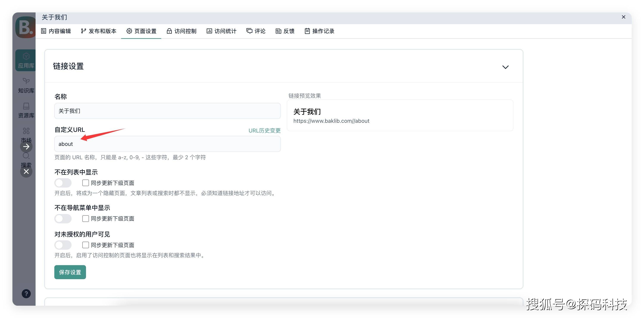The width and height of the screenshot is (644, 318).
Task: Switch to the 访问控制 tab
Action: (x=181, y=31)
